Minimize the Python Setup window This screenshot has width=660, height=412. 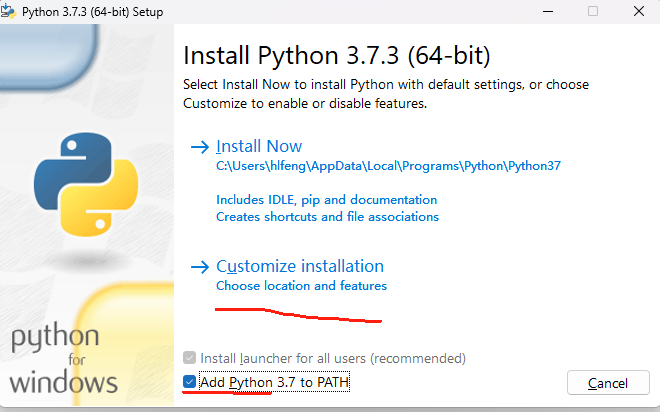(x=548, y=11)
